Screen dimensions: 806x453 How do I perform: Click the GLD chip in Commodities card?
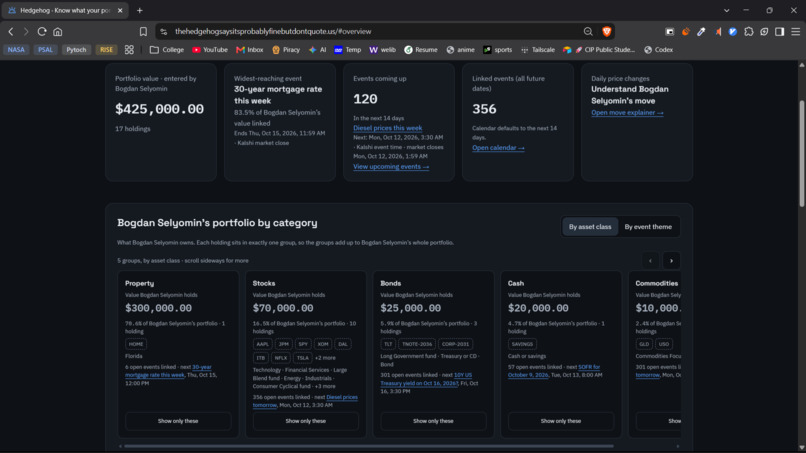[644, 344]
